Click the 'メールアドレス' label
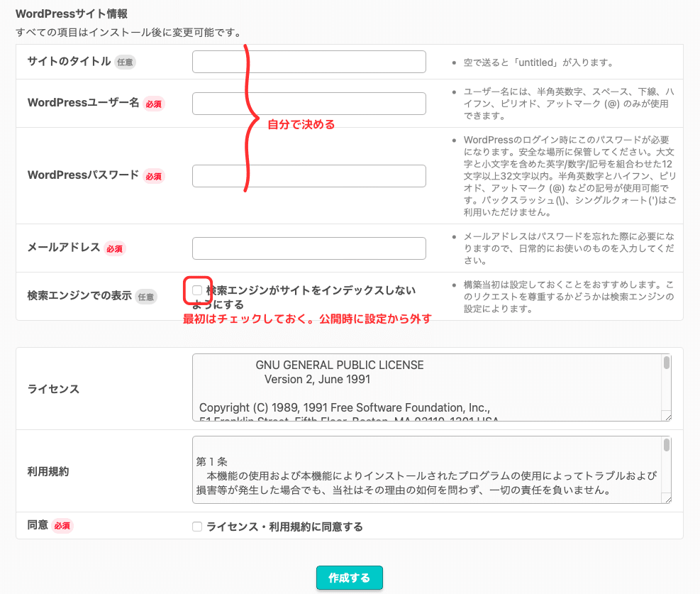 (64, 248)
